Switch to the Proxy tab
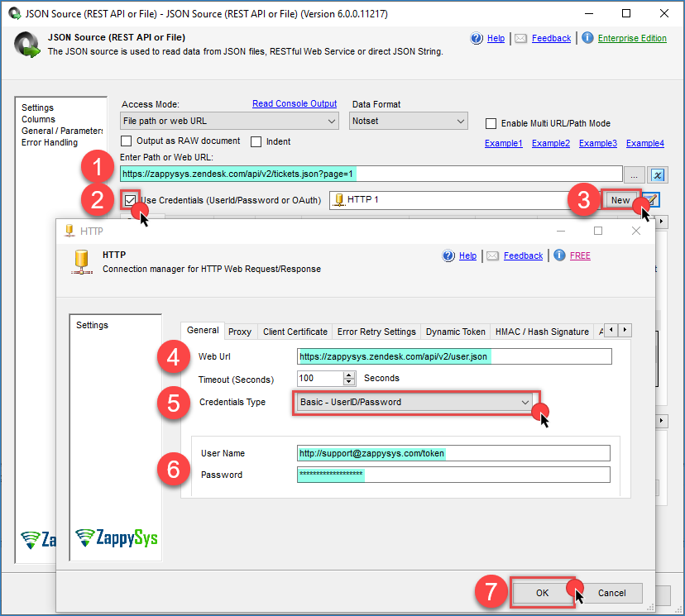The image size is (685, 616). point(240,332)
